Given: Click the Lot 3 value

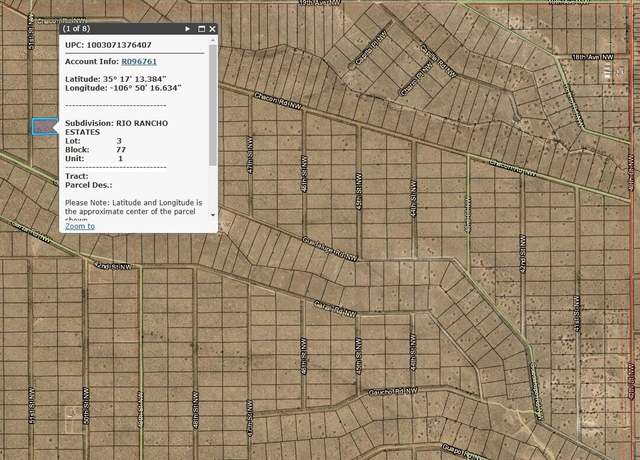Looking at the screenshot, I should pos(119,141).
